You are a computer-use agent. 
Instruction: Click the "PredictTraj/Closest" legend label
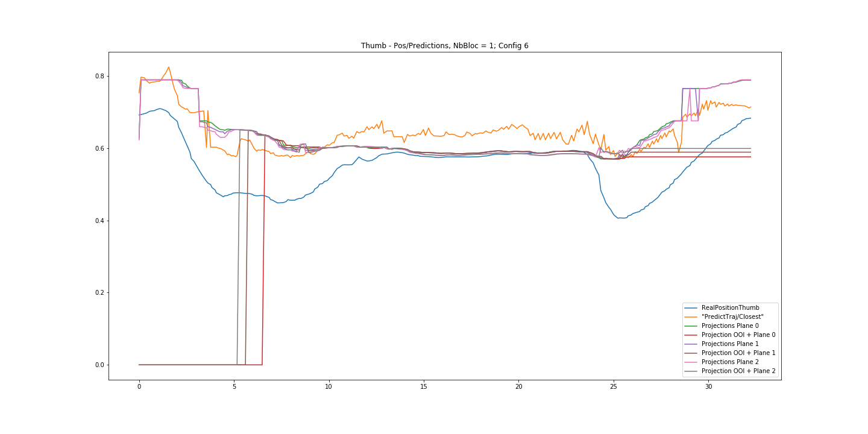coord(732,316)
